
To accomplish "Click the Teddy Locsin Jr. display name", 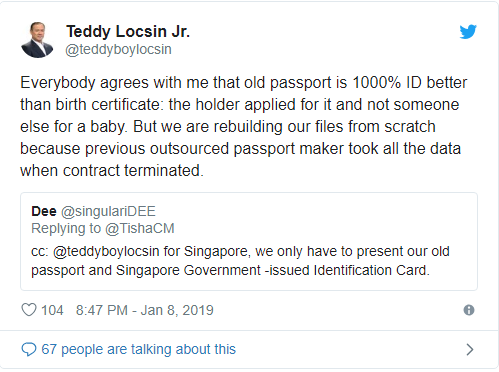I will 128,31.
